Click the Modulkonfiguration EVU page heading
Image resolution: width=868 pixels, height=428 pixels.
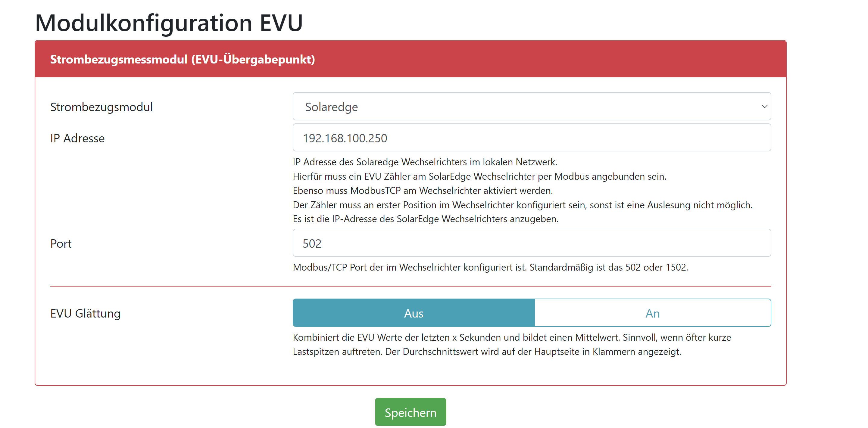(x=169, y=23)
